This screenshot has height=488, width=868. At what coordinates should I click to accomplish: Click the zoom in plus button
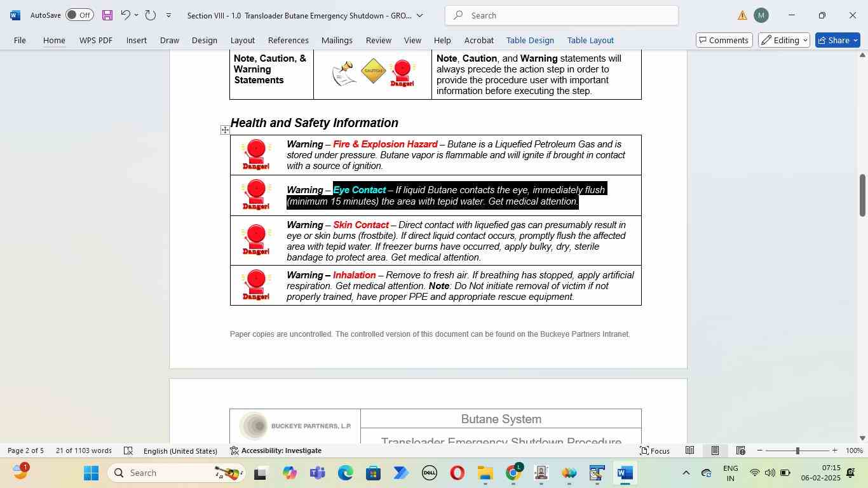(x=834, y=451)
